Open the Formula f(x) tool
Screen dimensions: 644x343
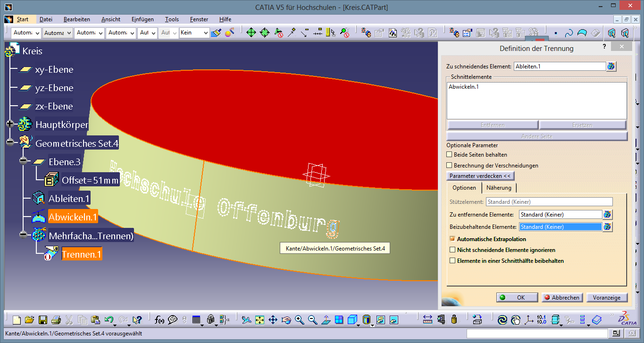click(159, 320)
